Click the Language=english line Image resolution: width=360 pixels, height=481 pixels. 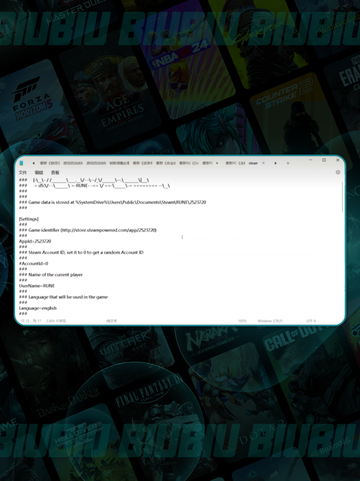pos(38,308)
